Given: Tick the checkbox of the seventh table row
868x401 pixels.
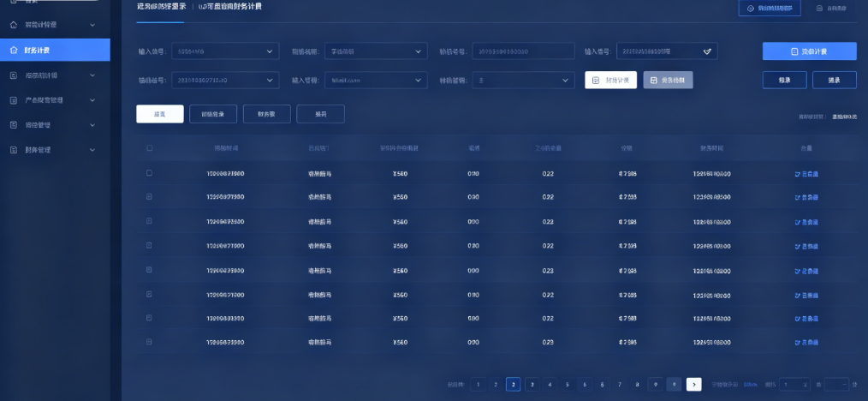Looking at the screenshot, I should point(150,317).
